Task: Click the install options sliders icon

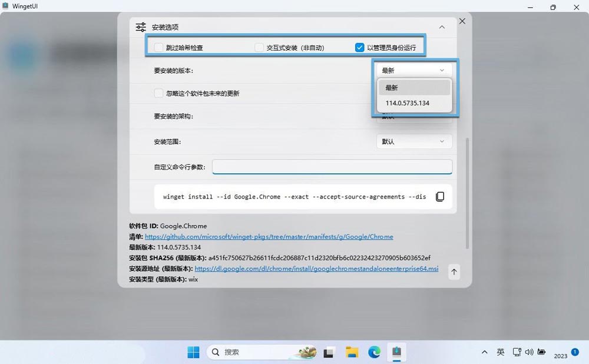Action: pos(141,27)
